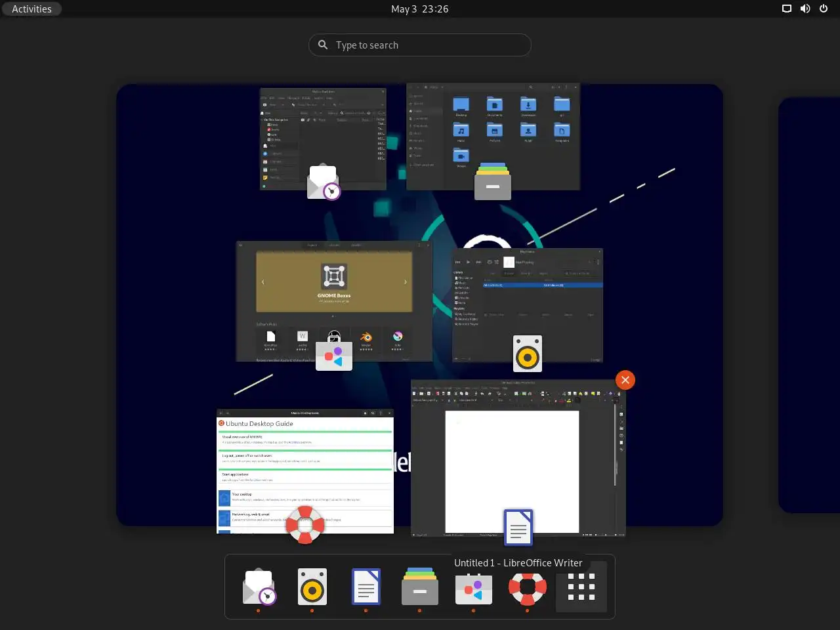The width and height of the screenshot is (840, 630).
Task: Click Software bag icon on its window thumbnail
Action: coord(334,352)
